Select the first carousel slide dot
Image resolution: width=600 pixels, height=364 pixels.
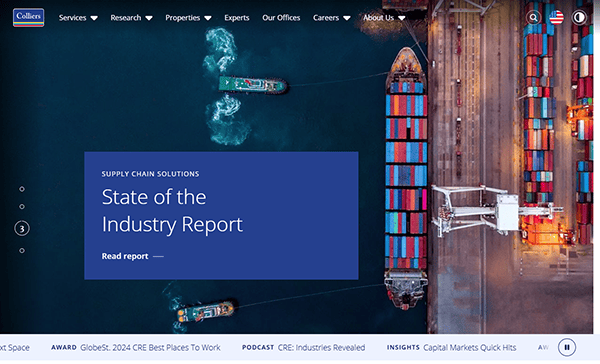[22, 189]
